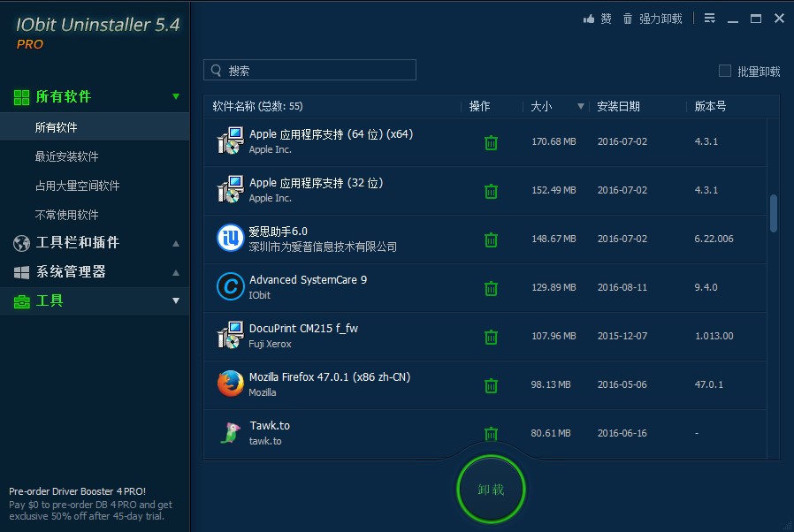Sort by 软件名称 column header
This screenshot has height=532, width=794.
pos(258,106)
